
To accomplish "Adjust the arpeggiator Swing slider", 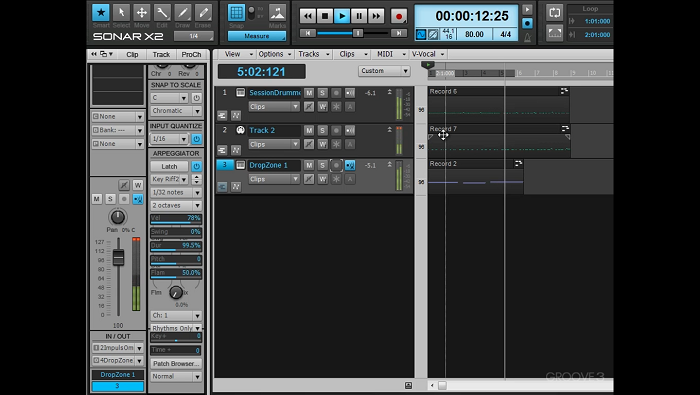I will (x=176, y=232).
